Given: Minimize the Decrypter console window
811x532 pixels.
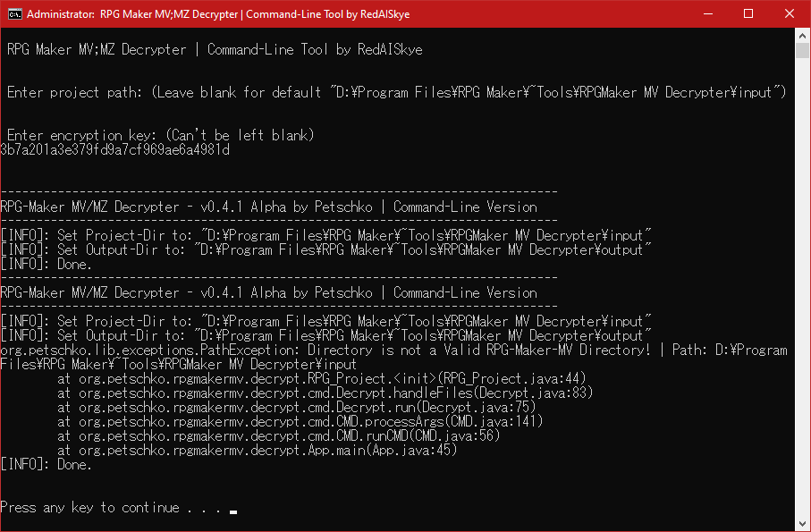Looking at the screenshot, I should 708,14.
